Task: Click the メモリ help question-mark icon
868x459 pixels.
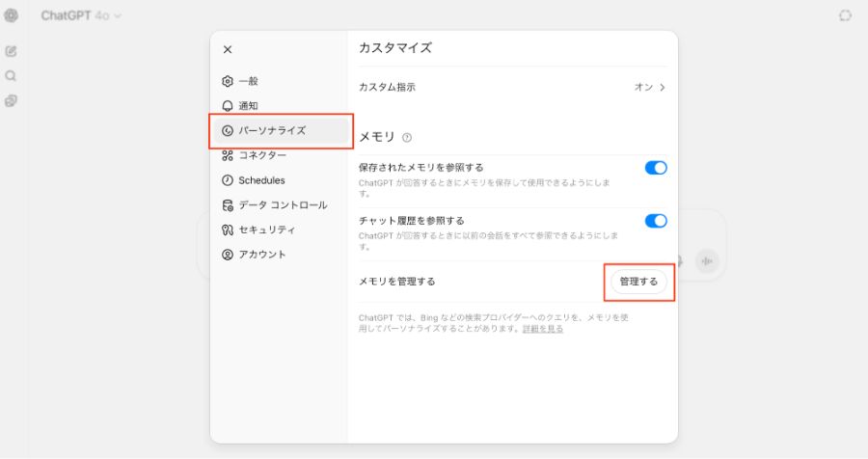Action: 407,138
